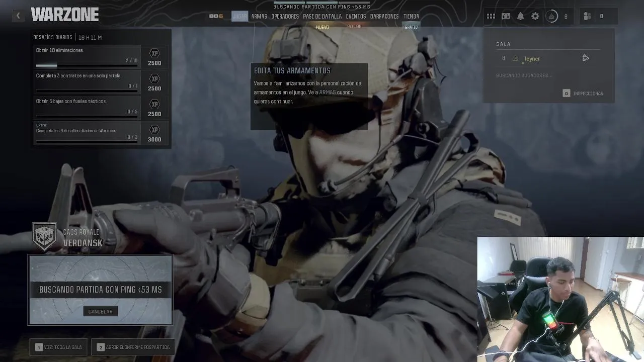Click the 0 / 5 tactical rifles progress bar
Viewport: 644px width, 362px height.
click(87, 117)
